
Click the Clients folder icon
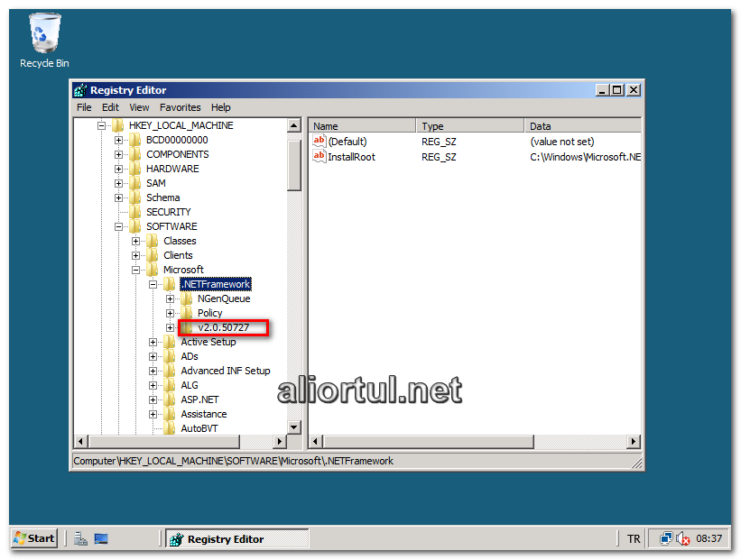(x=152, y=255)
